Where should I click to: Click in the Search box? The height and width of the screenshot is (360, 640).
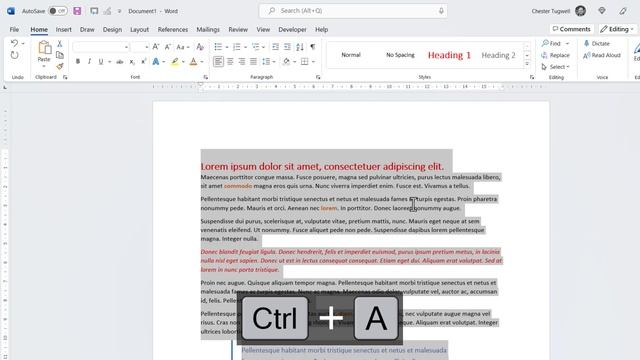pyautogui.click(x=353, y=11)
